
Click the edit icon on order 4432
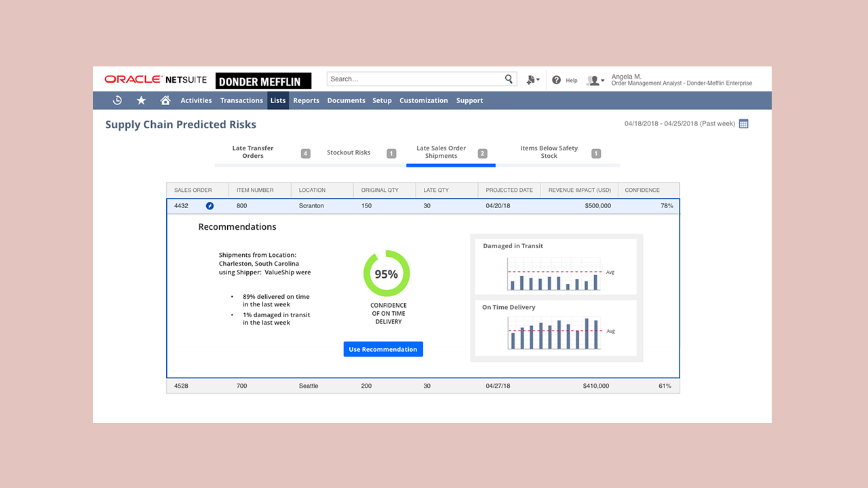tap(210, 206)
